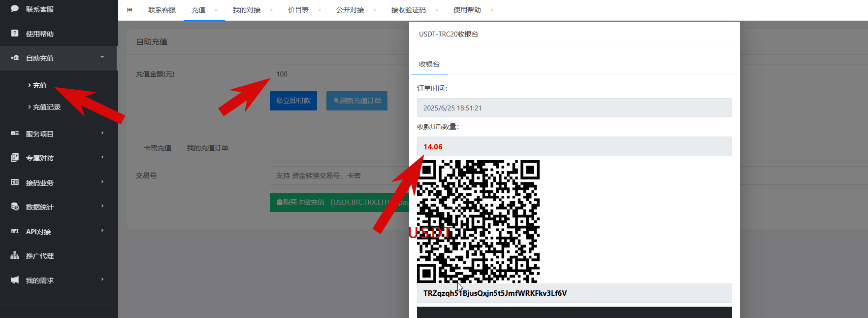Close the 我的对接 tab with its x
This screenshot has width=868, height=318.
point(271,10)
